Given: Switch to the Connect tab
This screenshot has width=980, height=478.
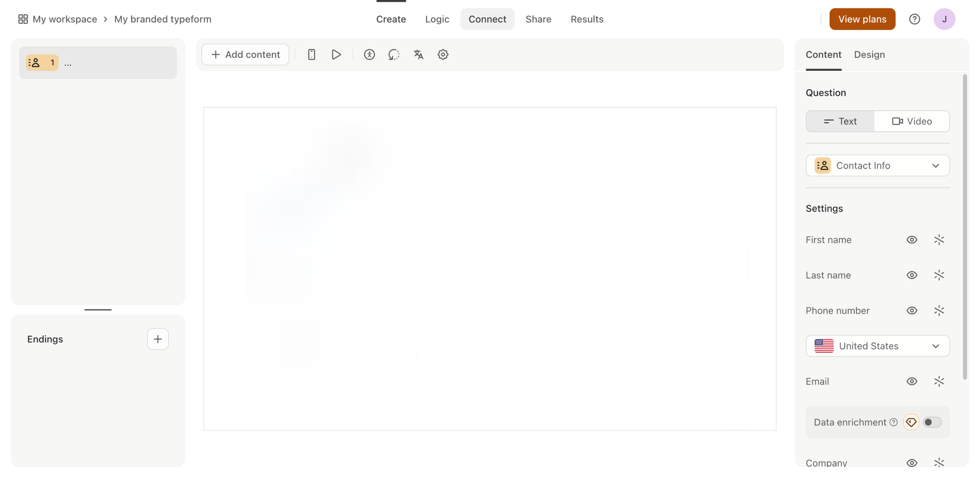Looking at the screenshot, I should click(487, 19).
